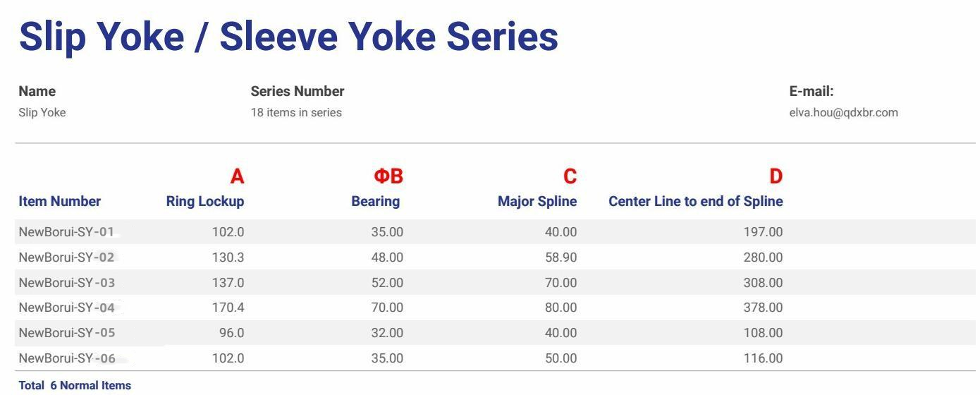
Task: Click item NewBorui-SY-05
Action: [67, 333]
